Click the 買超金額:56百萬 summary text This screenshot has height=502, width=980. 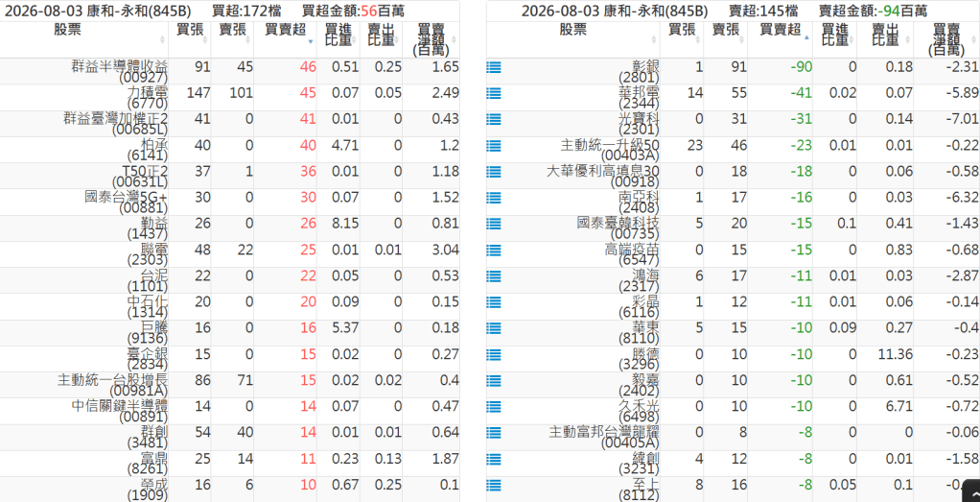click(x=353, y=11)
